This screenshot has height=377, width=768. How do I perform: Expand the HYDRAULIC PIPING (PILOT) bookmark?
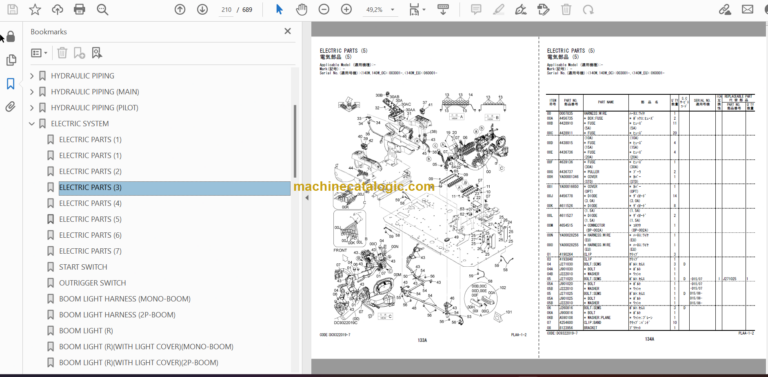pos(32,108)
